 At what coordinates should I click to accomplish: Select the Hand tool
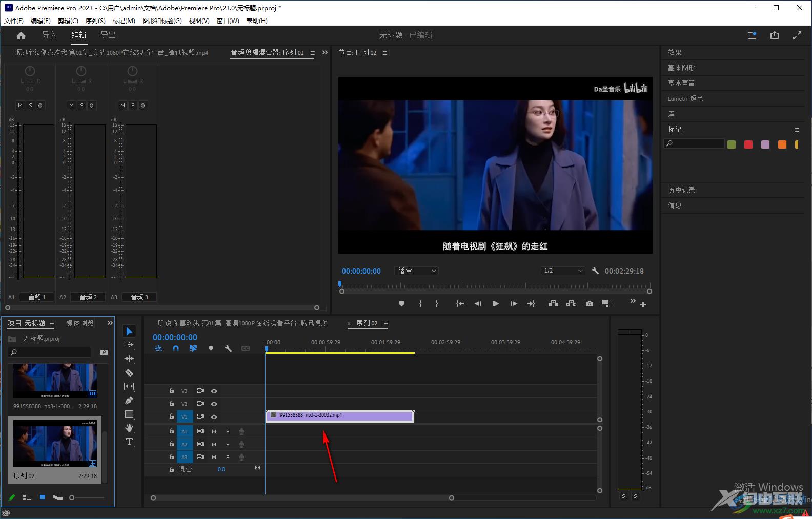(129, 428)
